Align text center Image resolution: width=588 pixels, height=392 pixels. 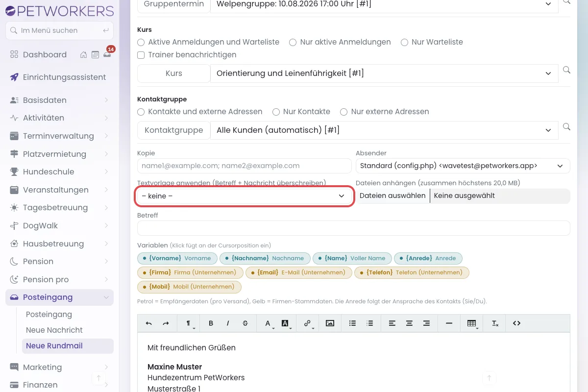pos(409,323)
